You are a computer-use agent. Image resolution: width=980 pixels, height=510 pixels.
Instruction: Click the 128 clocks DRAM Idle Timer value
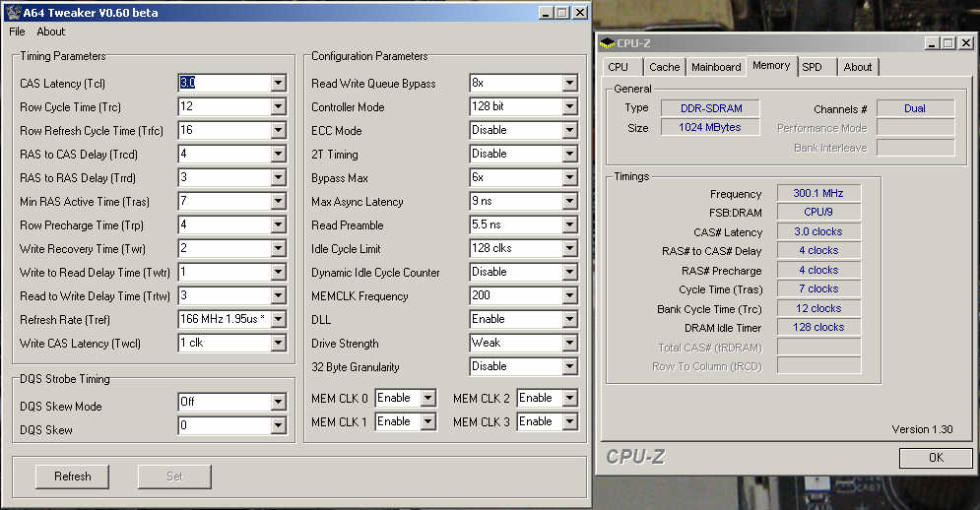tap(818, 328)
